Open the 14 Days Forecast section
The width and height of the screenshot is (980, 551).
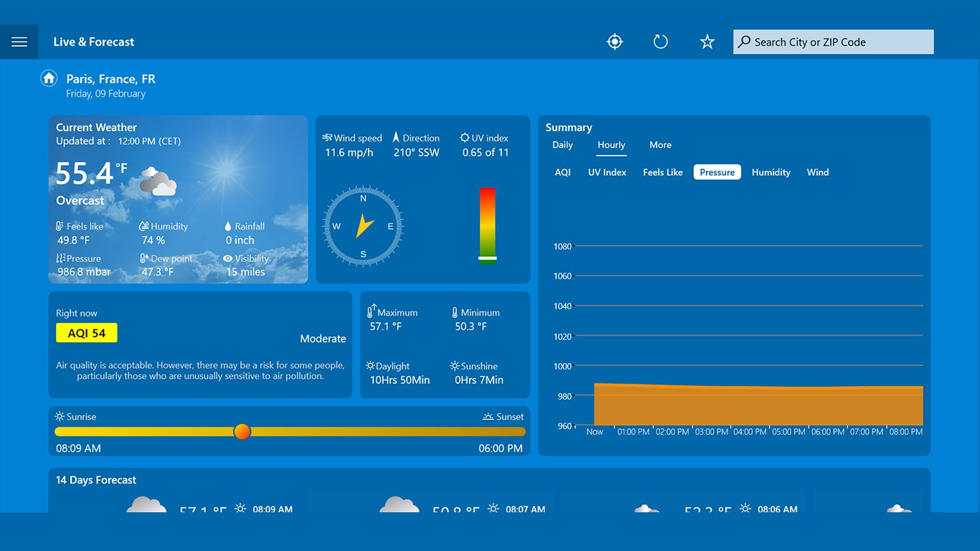[x=95, y=480]
